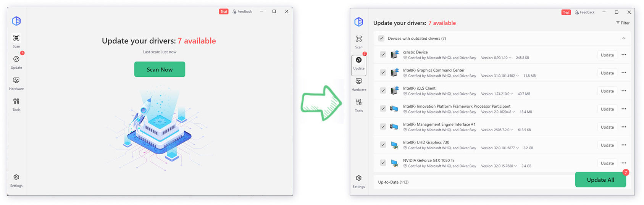Click the Update All button
Screen dimensions: 644x205
coord(600,180)
